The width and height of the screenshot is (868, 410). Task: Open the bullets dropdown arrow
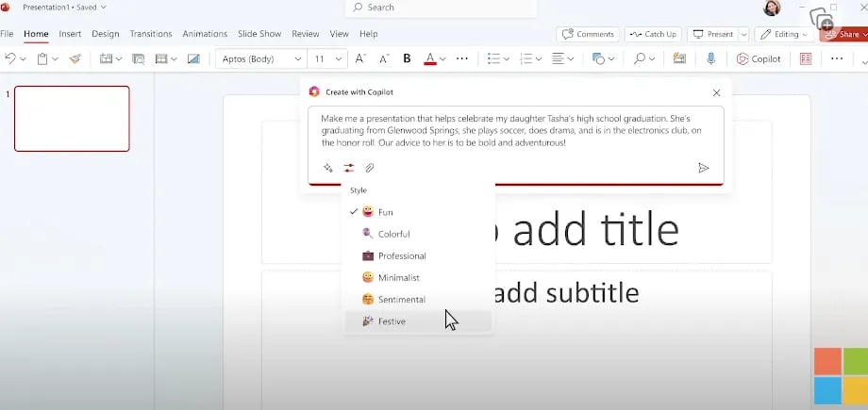click(506, 59)
